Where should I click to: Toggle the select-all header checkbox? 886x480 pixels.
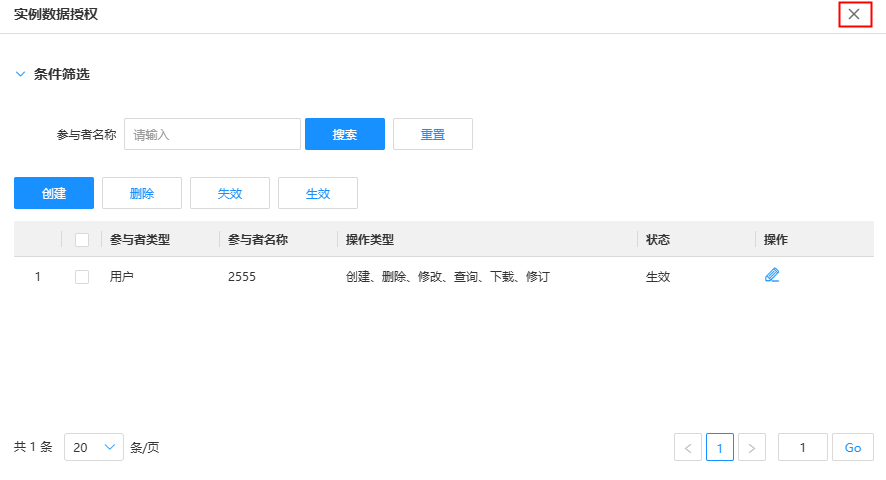click(x=82, y=240)
